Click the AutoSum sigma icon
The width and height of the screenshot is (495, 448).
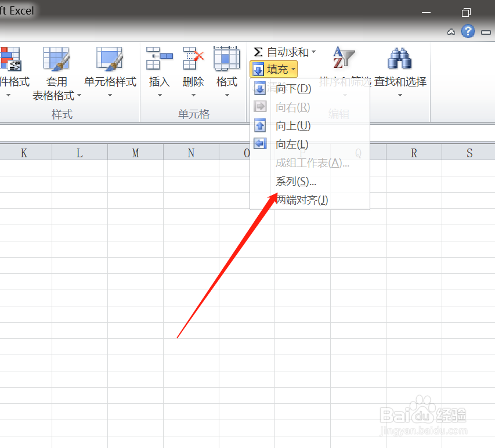point(258,52)
